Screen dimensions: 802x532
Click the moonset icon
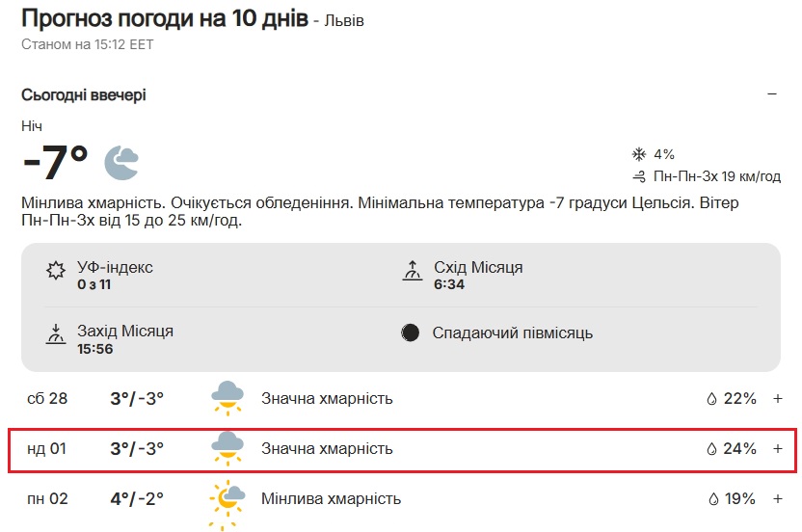56,334
